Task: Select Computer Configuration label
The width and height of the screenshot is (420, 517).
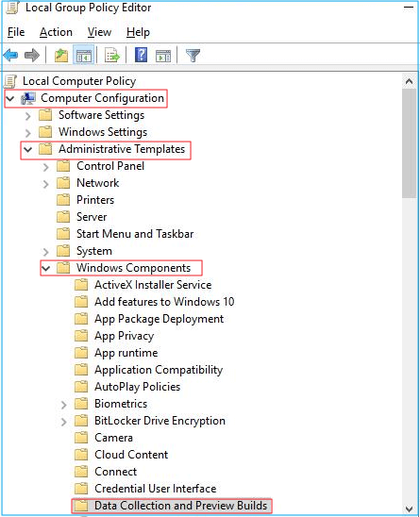Action: tap(102, 98)
